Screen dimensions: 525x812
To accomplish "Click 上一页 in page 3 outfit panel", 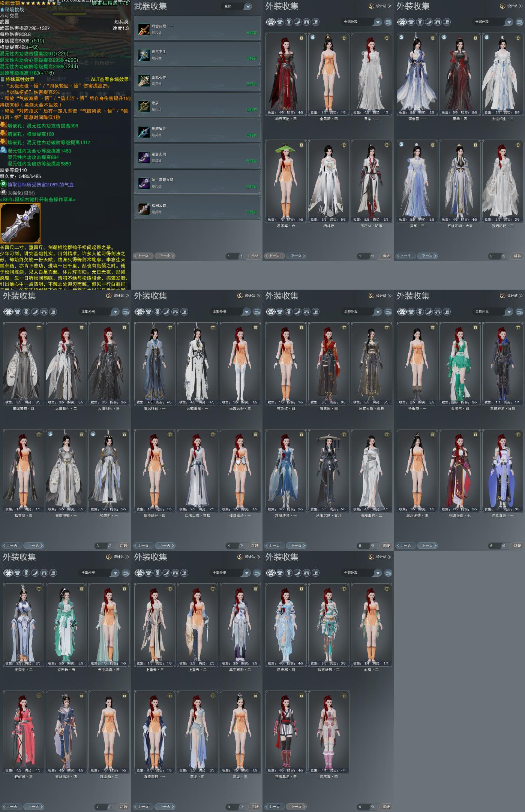I will (12, 546).
